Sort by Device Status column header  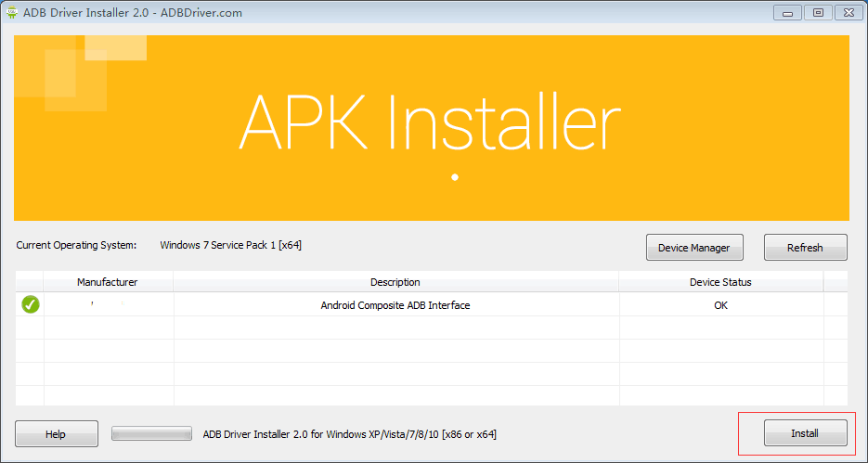coord(720,282)
